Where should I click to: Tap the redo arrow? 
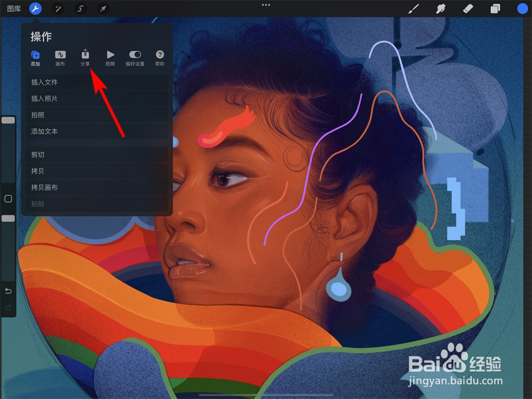[x=8, y=307]
